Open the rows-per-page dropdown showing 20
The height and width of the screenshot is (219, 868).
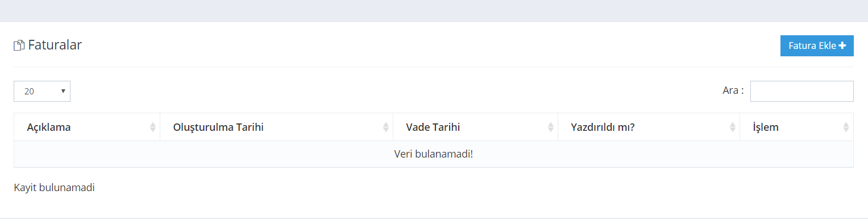pos(42,91)
